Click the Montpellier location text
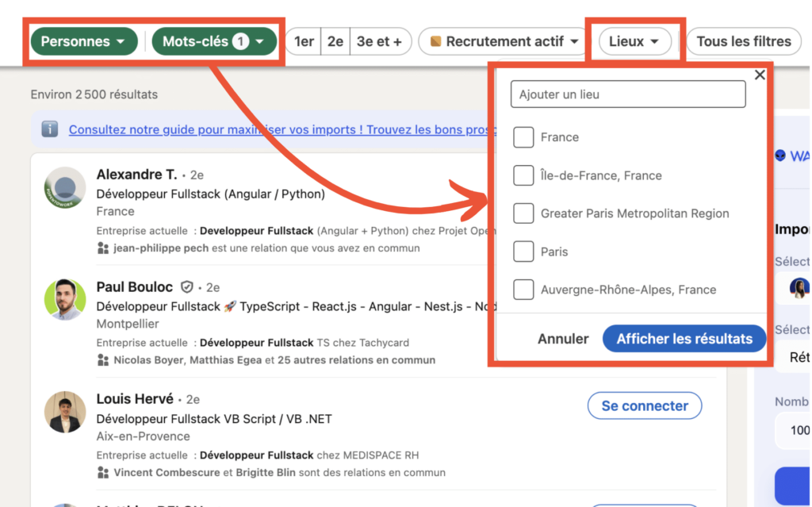This screenshot has height=507, width=812. (128, 324)
